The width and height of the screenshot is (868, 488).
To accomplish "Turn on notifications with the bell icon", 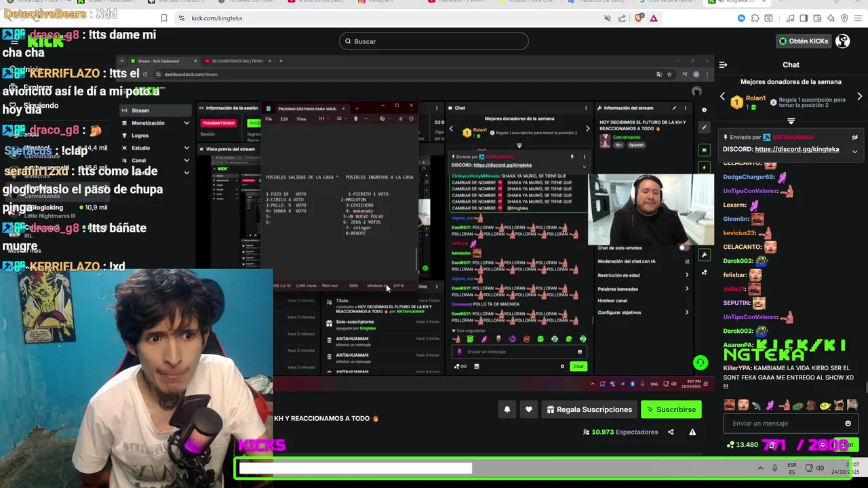I will (507, 409).
